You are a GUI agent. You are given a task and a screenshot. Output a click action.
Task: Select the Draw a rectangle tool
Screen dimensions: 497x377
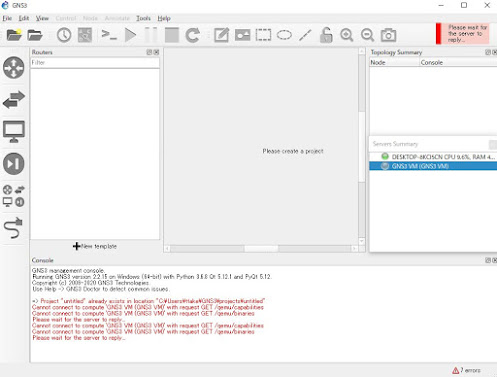point(263,35)
